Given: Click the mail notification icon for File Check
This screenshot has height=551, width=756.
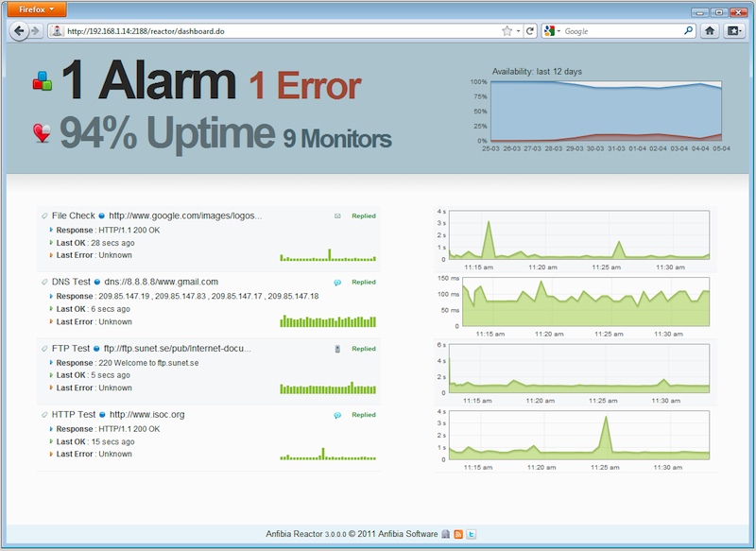Looking at the screenshot, I should [x=337, y=216].
